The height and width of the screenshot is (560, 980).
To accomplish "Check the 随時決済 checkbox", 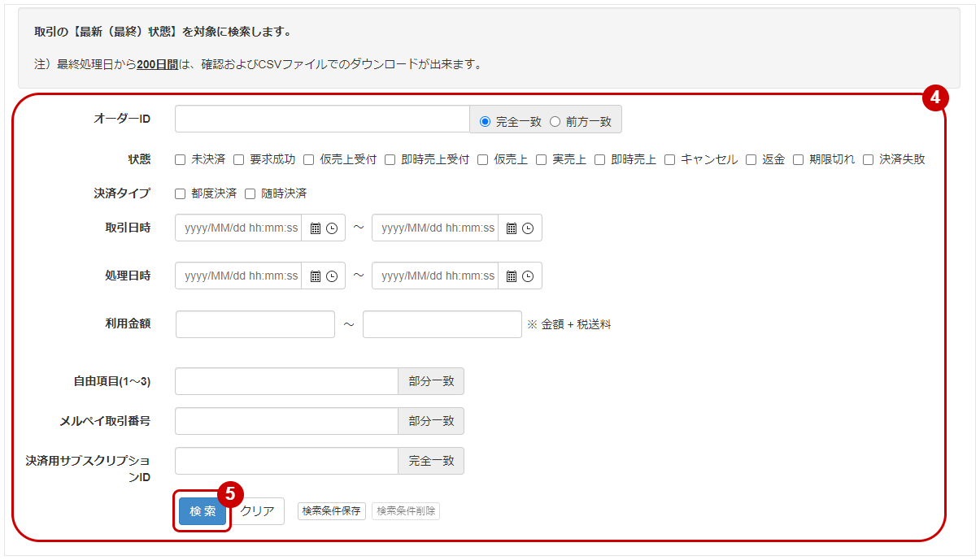I will pyautogui.click(x=250, y=194).
